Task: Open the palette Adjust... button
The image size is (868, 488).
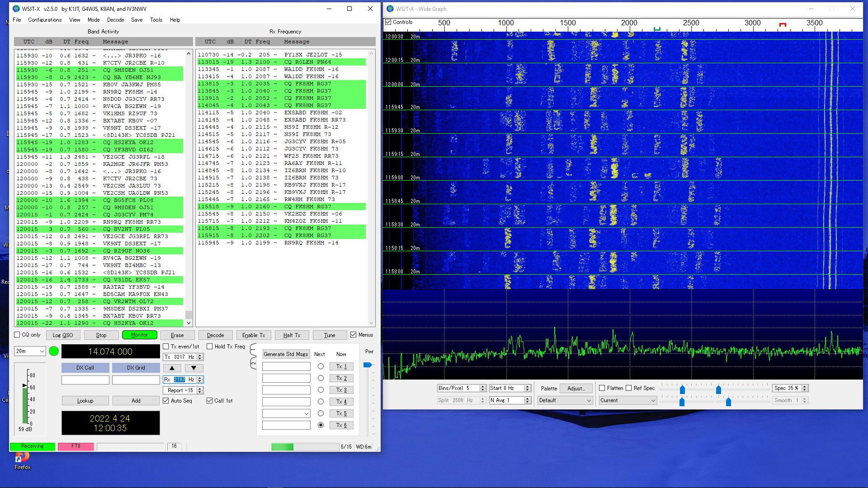Action: point(576,388)
